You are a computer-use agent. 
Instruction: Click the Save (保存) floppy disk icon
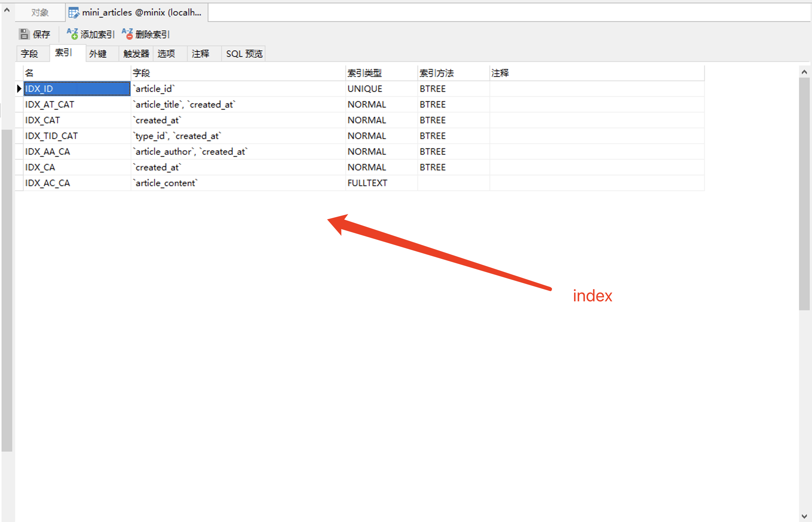coord(24,34)
